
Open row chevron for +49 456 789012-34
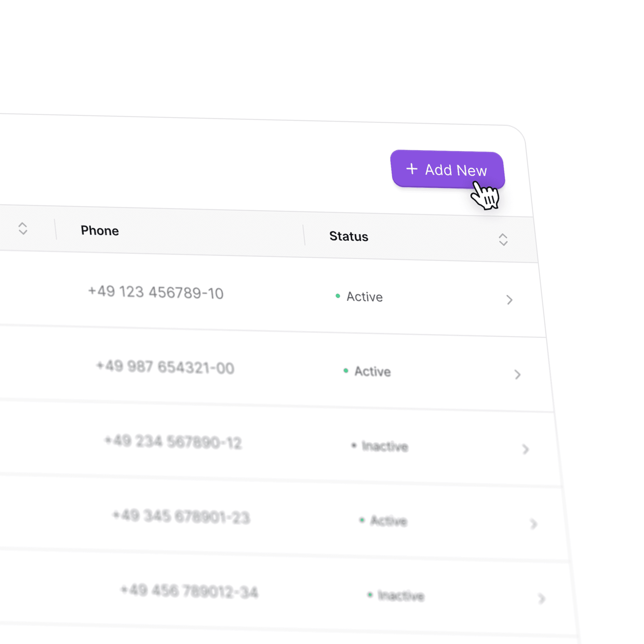pyautogui.click(x=542, y=599)
